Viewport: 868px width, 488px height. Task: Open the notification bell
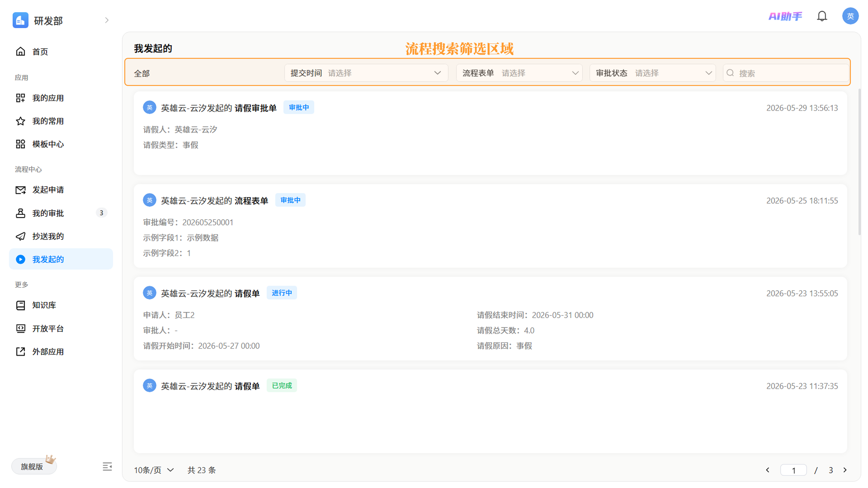coord(822,16)
